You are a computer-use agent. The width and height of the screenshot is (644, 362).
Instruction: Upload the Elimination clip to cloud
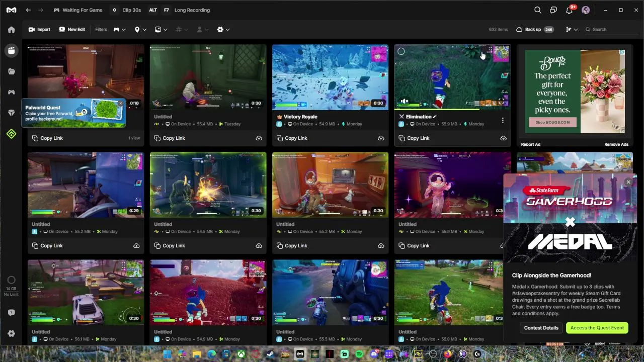[503, 138]
